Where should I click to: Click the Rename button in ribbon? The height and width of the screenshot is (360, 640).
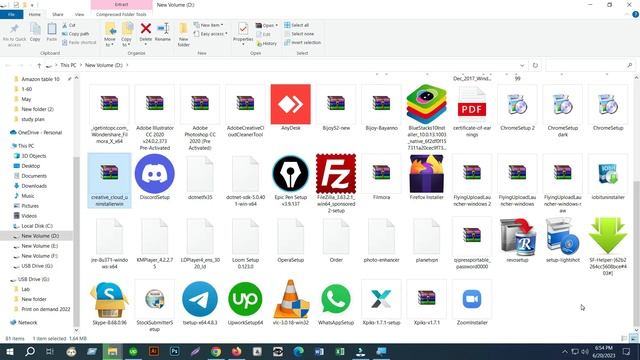(x=162, y=33)
